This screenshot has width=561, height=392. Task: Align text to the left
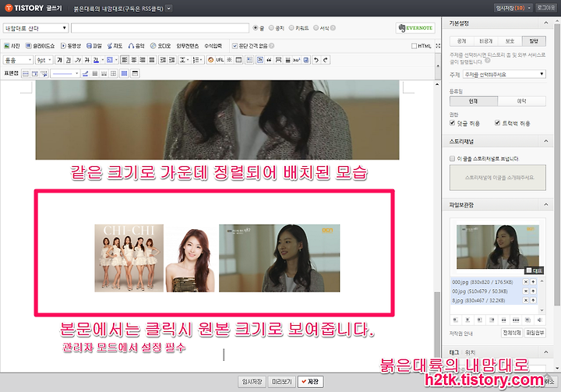[x=124, y=60]
